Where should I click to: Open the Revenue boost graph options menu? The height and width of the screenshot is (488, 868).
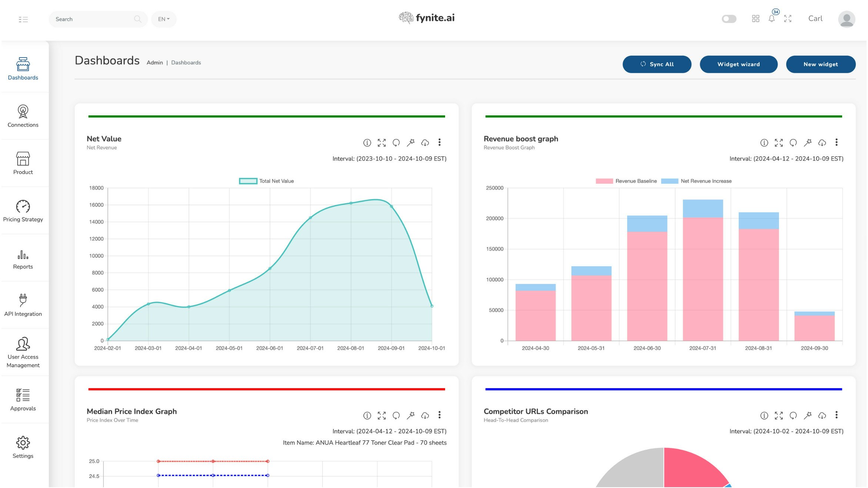coord(837,142)
